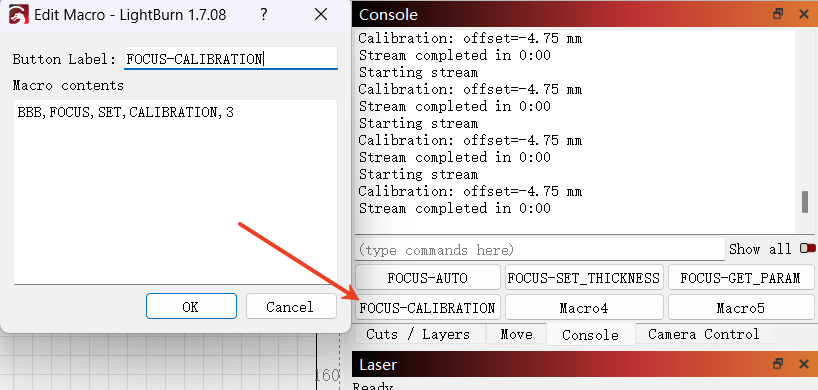Run the FOCUS-CALIBRATION macro button
This screenshot has height=390, width=818.
click(x=428, y=307)
